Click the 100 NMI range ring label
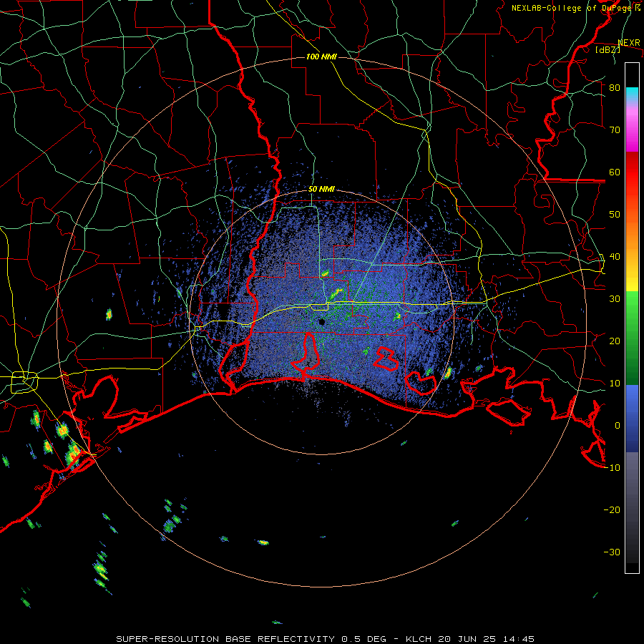 click(321, 57)
